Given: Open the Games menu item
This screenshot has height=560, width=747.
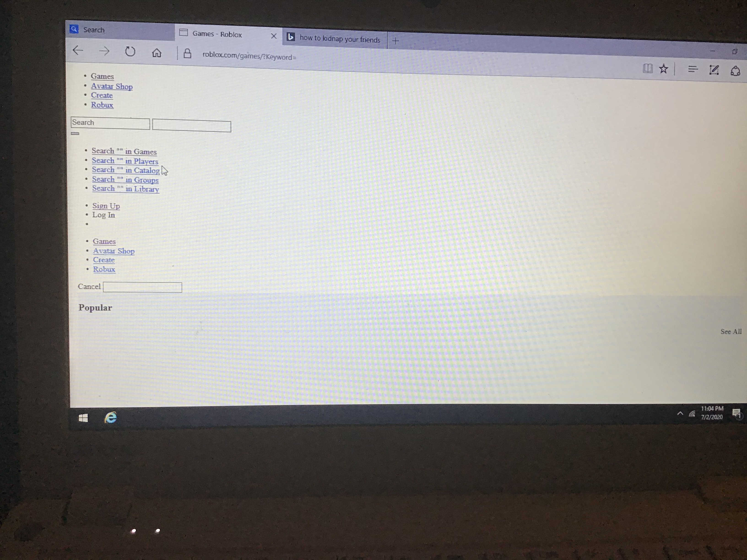Looking at the screenshot, I should click(x=102, y=76).
